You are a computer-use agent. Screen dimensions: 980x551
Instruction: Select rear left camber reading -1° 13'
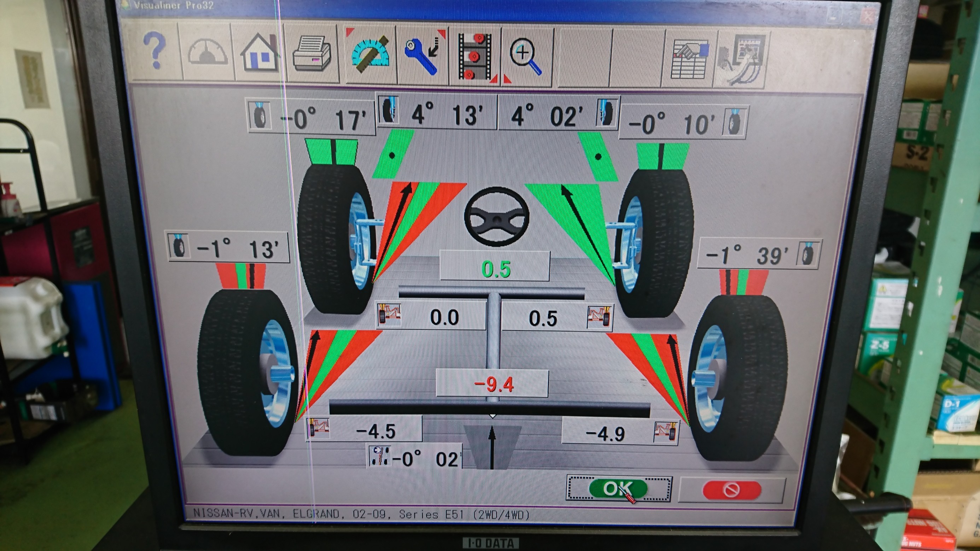[238, 248]
